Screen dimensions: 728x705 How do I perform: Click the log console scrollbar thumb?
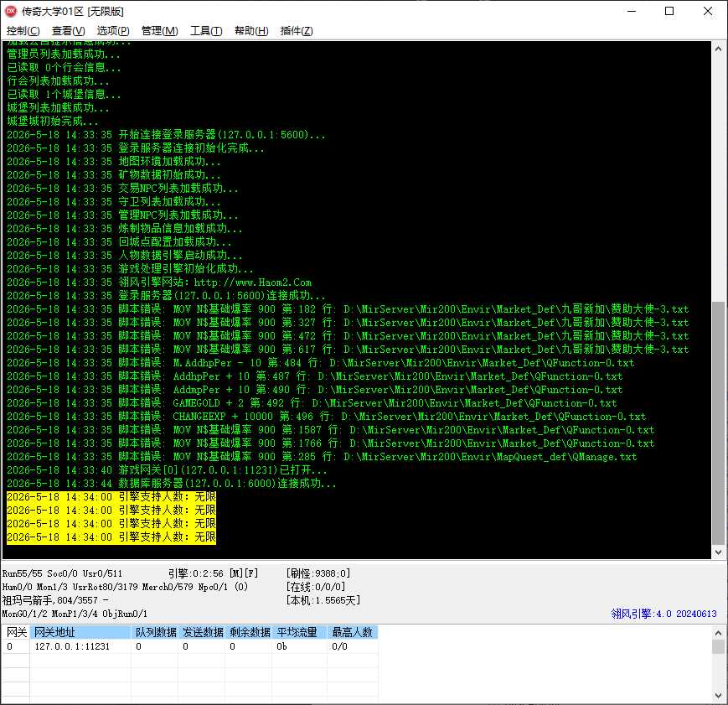tap(718, 422)
